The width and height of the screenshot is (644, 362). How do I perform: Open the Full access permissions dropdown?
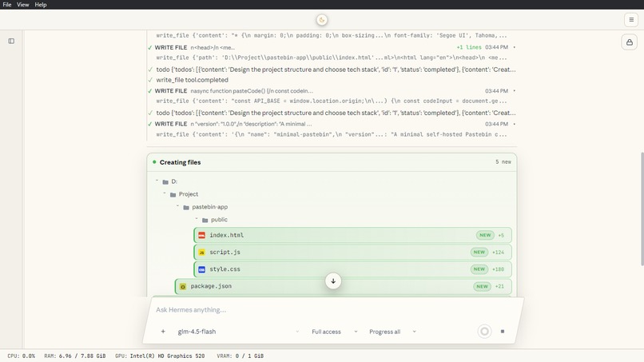(334, 332)
